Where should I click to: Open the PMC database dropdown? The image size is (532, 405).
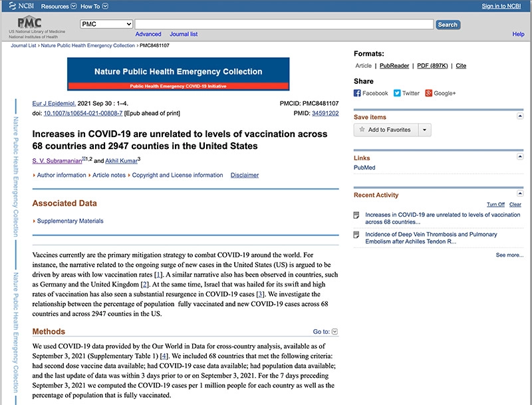click(x=106, y=24)
